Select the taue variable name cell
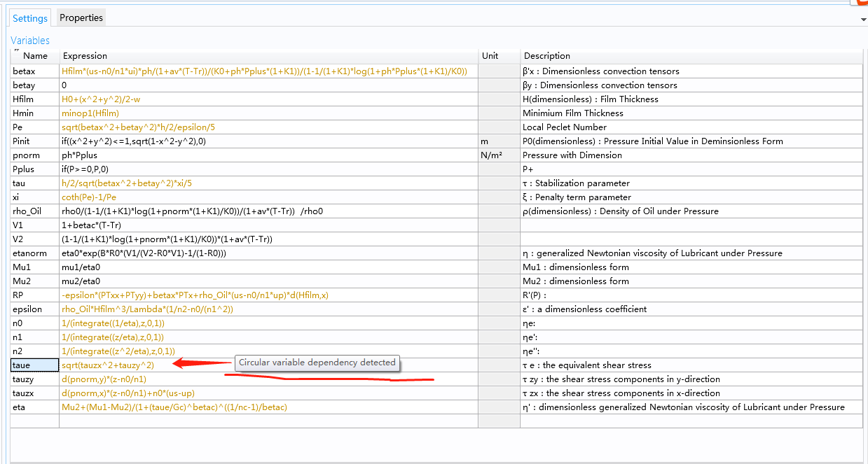868x464 pixels. (34, 365)
